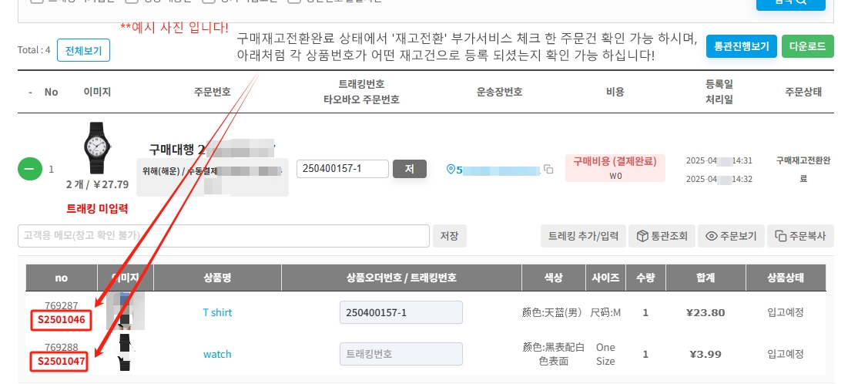This screenshot has width=868, height=384.
Task: Click T shirt row tracking field 250400157-1
Action: click(x=401, y=312)
